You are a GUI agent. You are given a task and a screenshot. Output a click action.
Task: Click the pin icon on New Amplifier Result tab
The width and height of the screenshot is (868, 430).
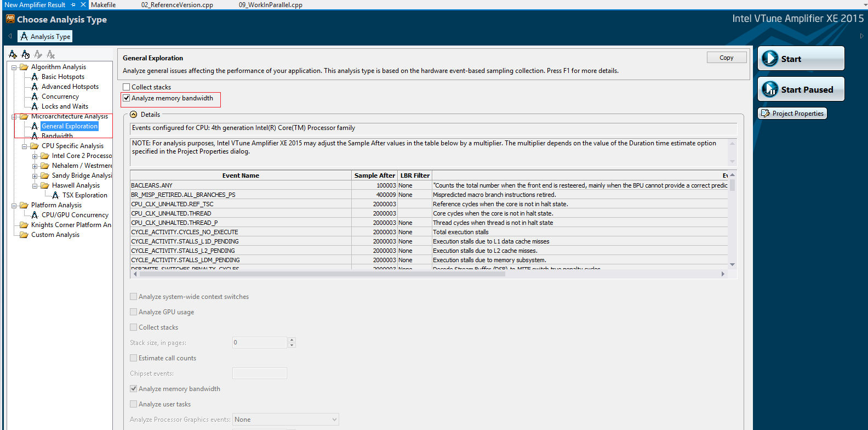(x=73, y=4)
